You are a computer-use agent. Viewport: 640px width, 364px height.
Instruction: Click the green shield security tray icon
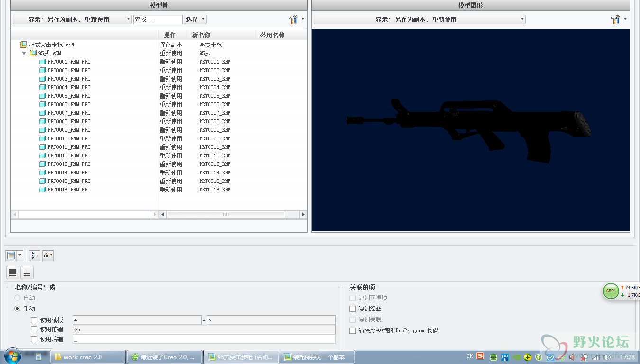[539, 357]
